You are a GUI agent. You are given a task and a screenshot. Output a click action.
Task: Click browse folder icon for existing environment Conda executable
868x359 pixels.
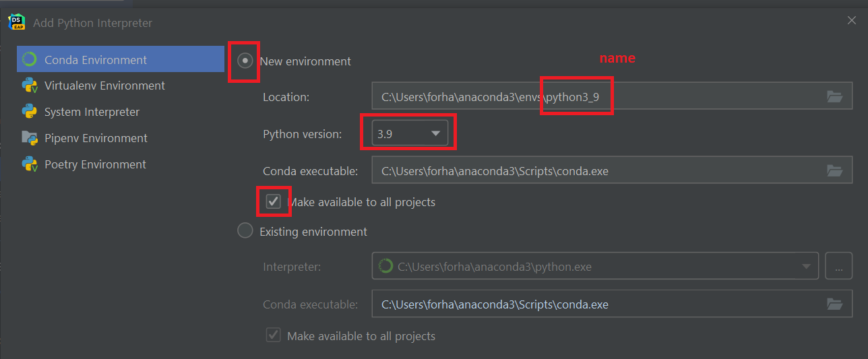click(834, 304)
